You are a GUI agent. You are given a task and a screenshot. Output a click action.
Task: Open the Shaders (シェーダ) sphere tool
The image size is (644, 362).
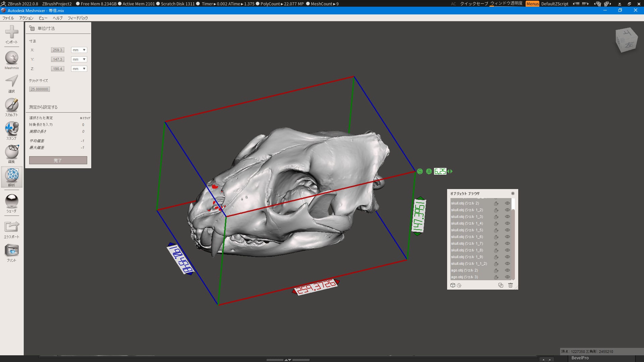(12, 201)
